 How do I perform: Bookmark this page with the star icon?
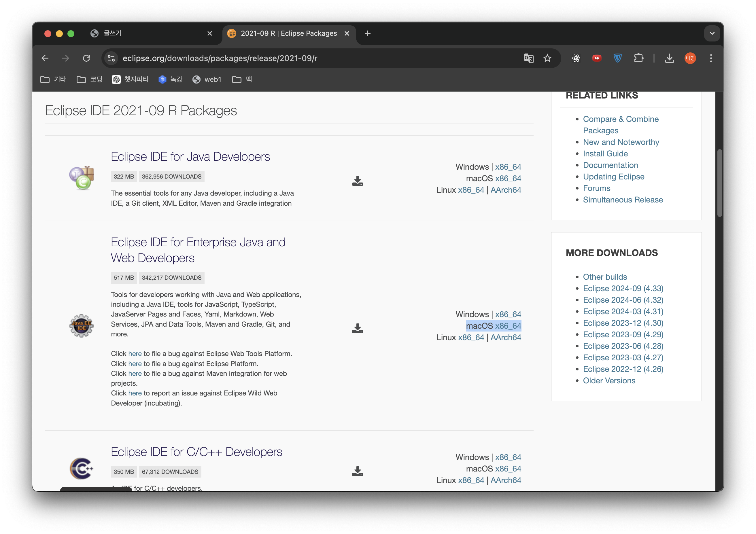coord(547,58)
